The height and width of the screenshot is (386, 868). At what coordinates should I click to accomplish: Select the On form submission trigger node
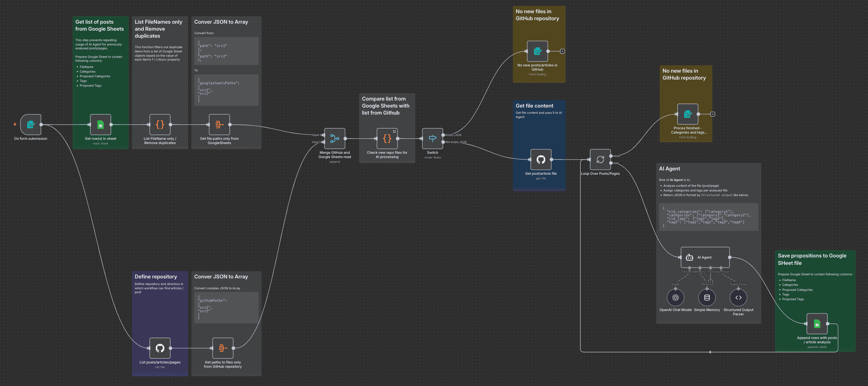coord(31,125)
